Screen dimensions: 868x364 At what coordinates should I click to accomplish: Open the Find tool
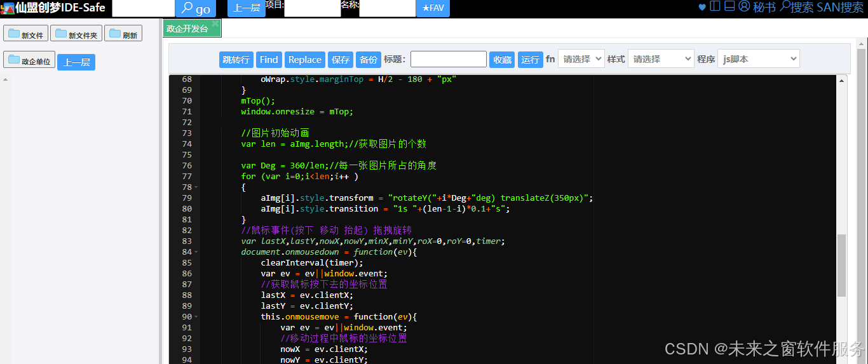pos(269,59)
